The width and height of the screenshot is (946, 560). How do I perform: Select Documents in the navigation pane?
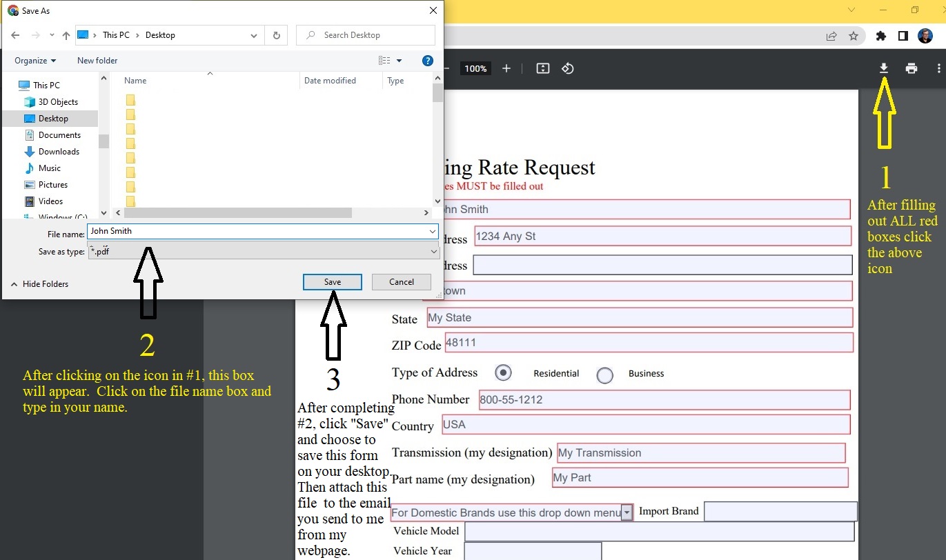point(59,135)
